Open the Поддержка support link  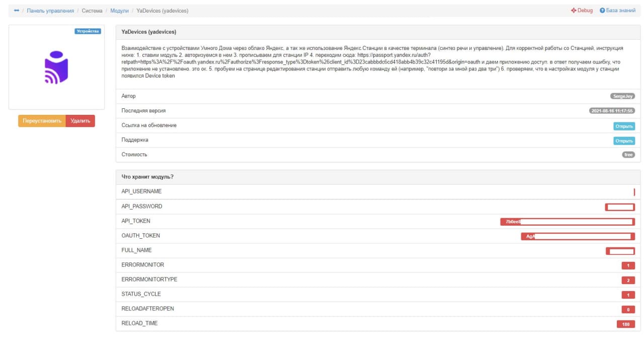tap(624, 141)
